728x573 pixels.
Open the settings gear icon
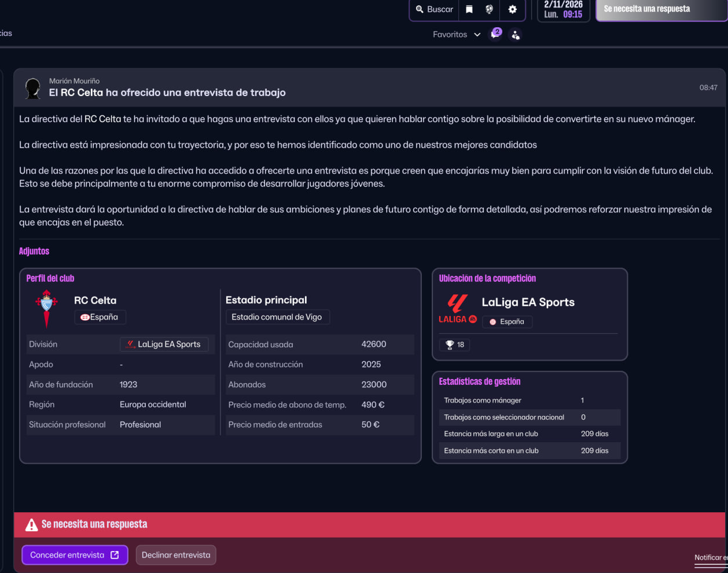pyautogui.click(x=512, y=9)
